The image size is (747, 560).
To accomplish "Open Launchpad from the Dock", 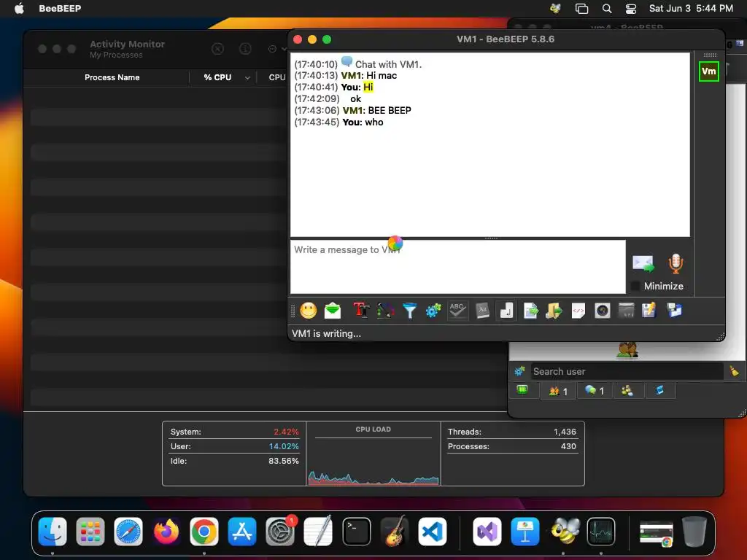I will (90, 532).
